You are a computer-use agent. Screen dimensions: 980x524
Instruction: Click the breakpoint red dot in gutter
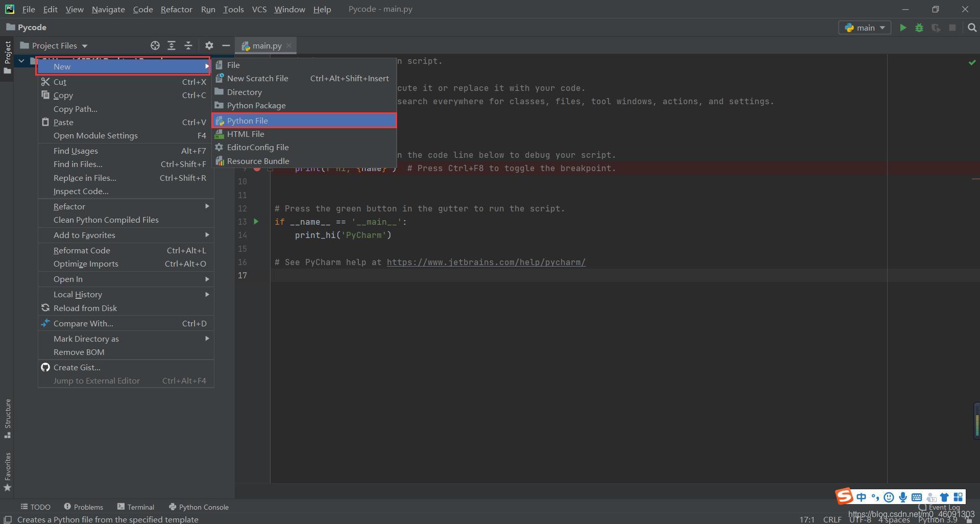click(x=257, y=168)
